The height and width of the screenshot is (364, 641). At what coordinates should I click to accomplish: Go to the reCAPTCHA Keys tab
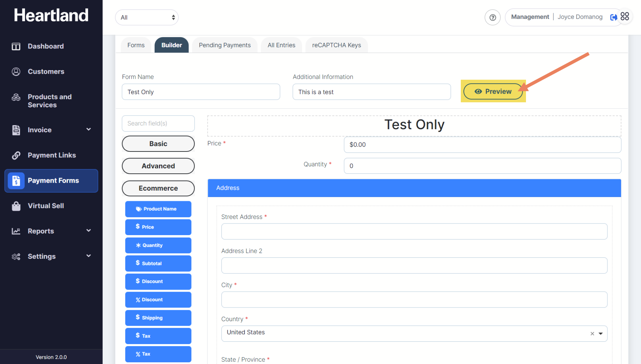336,45
